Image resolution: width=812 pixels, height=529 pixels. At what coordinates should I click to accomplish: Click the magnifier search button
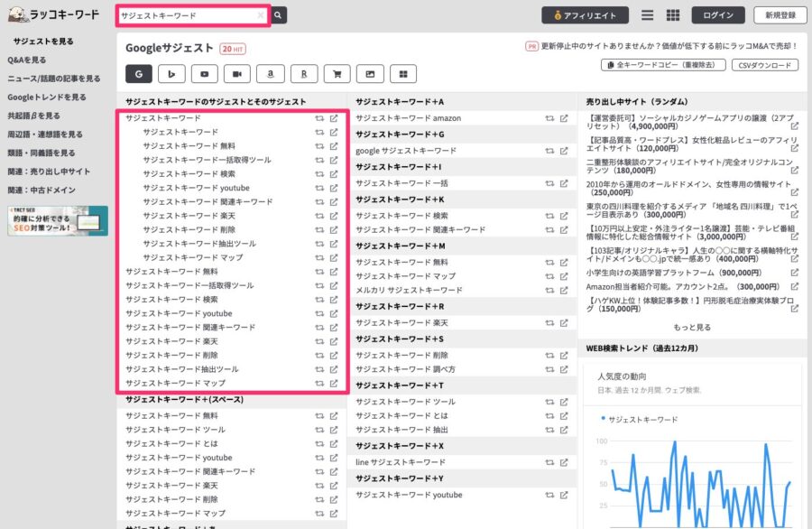point(279,15)
